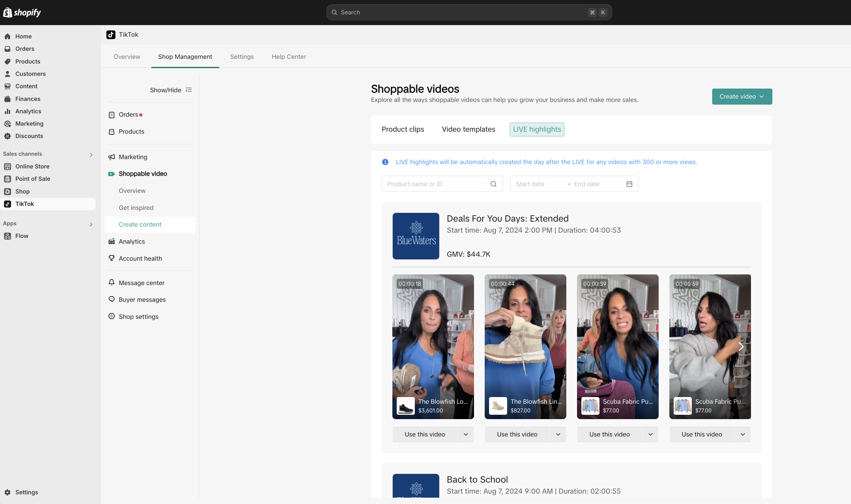Click the Shopify logo in top bar
Viewport: 851px width, 504px height.
click(22, 13)
